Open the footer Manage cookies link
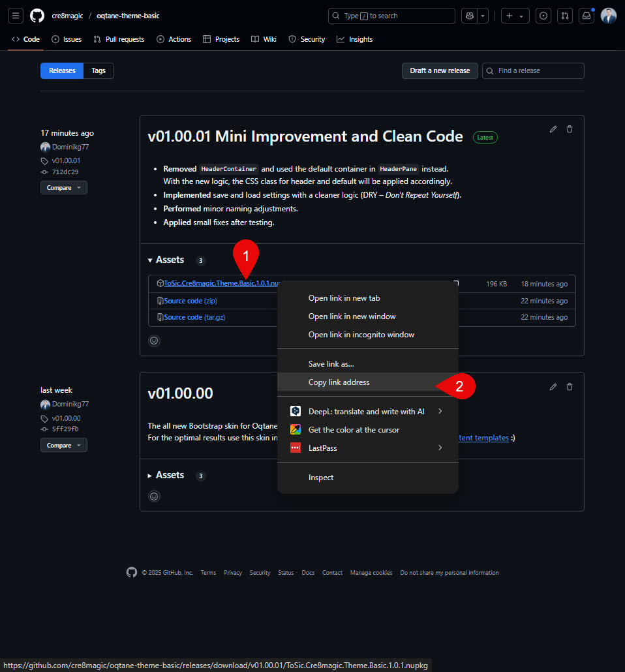The height and width of the screenshot is (672, 625). pos(371,573)
